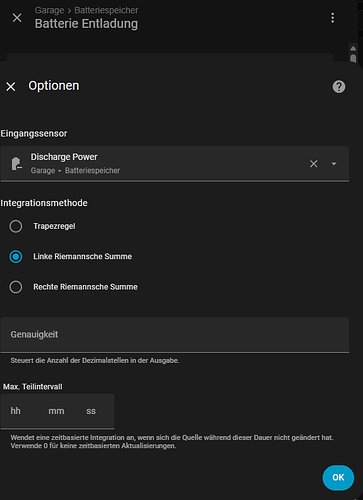Close the Optionen panel

(11, 87)
